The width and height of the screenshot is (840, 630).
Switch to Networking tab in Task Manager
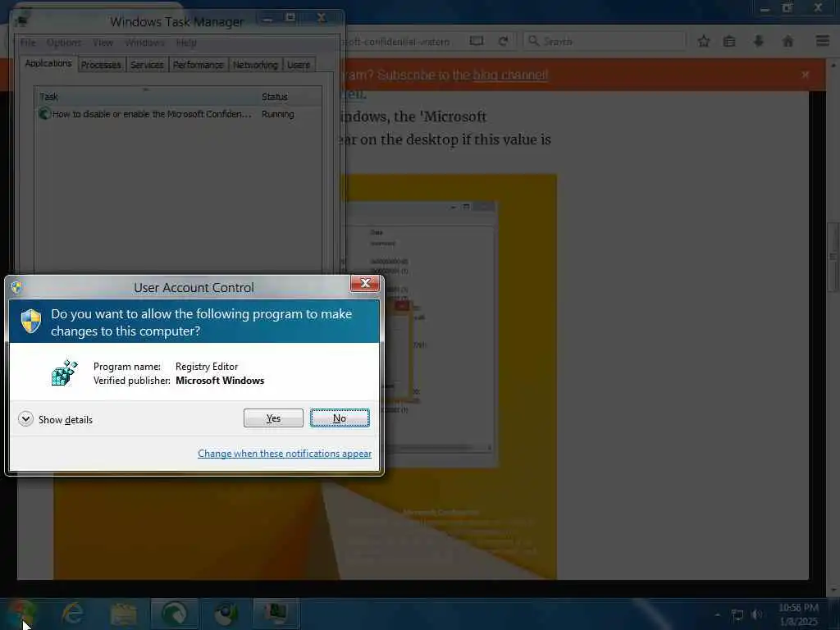tap(255, 65)
